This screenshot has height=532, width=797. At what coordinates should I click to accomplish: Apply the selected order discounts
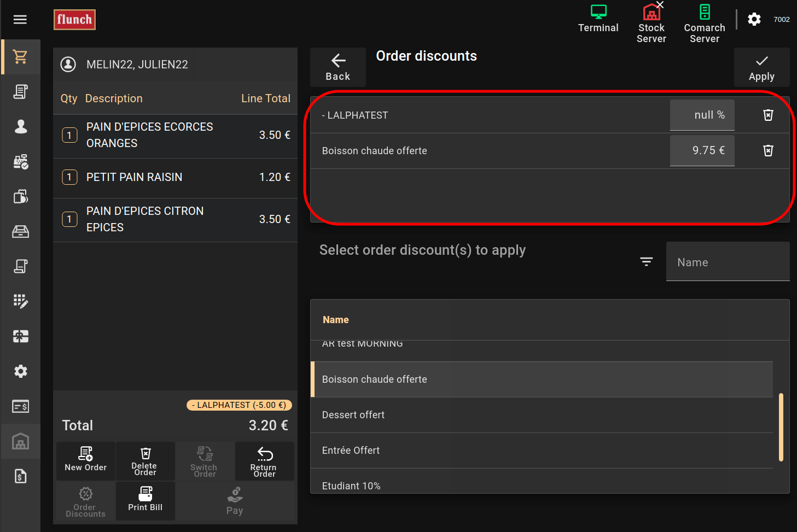(761, 67)
